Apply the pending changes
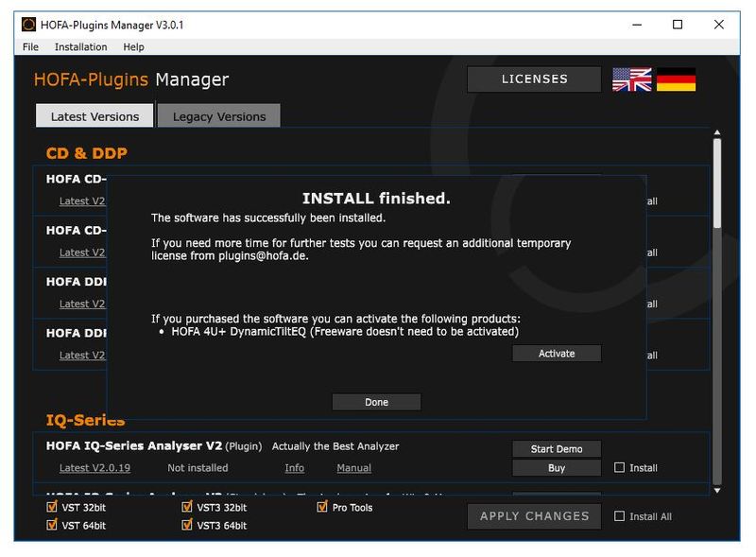This screenshot has height=557, width=756. pyautogui.click(x=534, y=516)
